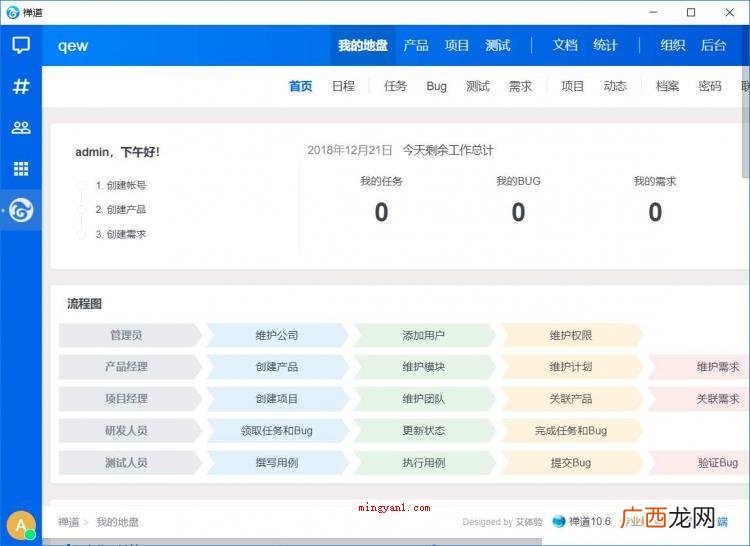750x546 pixels.
Task: Select the 日程 sub-tab
Action: (343, 87)
